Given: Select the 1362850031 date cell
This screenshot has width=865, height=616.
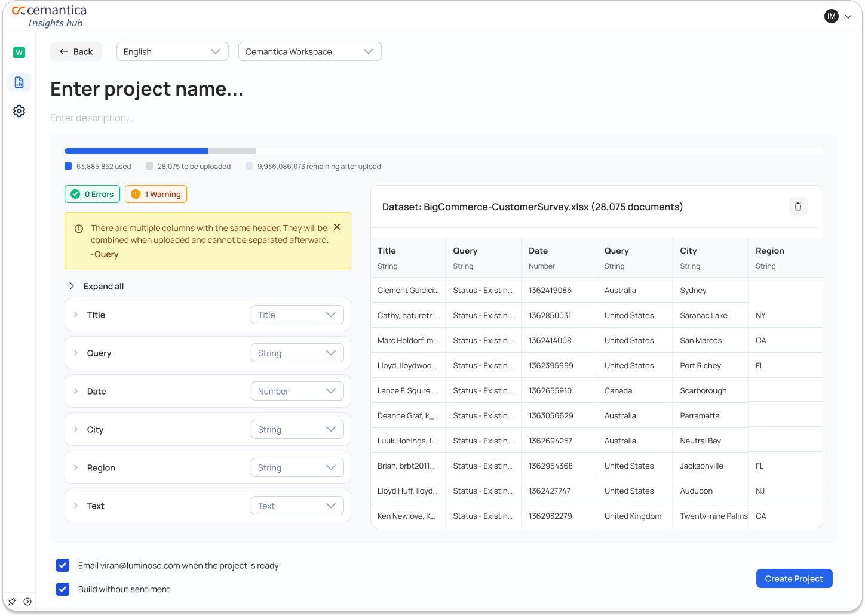Looking at the screenshot, I should point(559,315).
